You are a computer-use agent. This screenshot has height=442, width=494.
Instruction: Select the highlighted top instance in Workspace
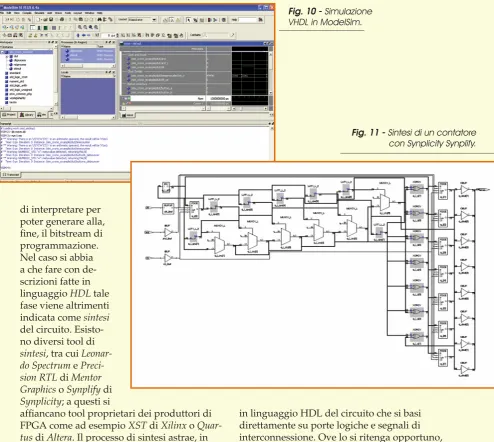[27, 52]
